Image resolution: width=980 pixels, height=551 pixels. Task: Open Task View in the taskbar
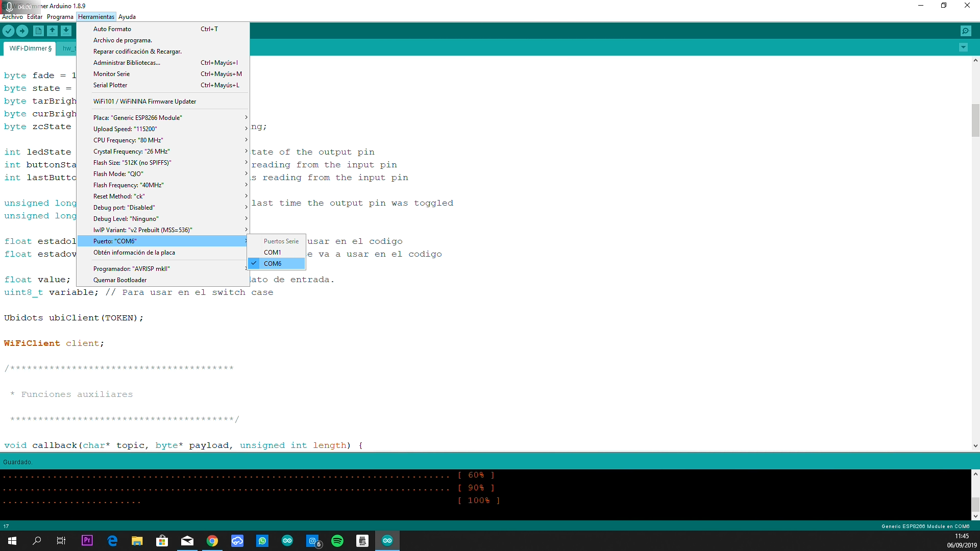coord(61,541)
